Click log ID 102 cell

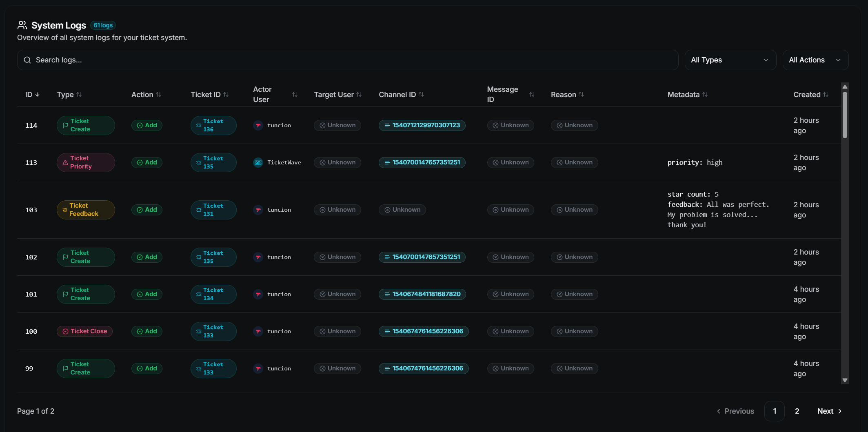31,257
